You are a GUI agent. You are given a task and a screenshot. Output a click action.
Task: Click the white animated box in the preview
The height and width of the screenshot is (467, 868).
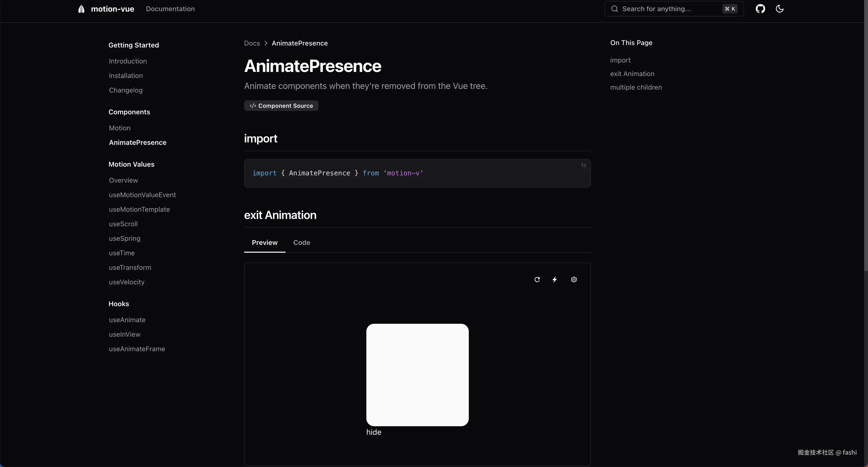417,375
